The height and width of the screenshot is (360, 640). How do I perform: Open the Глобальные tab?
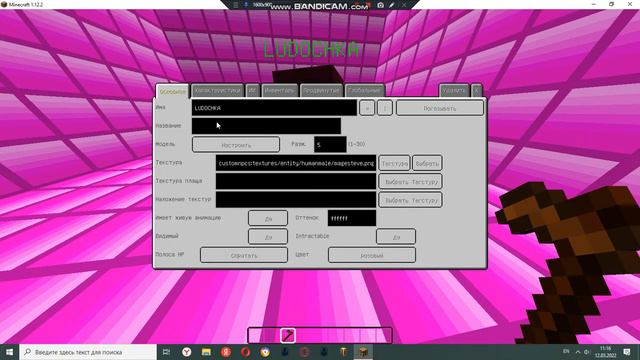pyautogui.click(x=364, y=91)
